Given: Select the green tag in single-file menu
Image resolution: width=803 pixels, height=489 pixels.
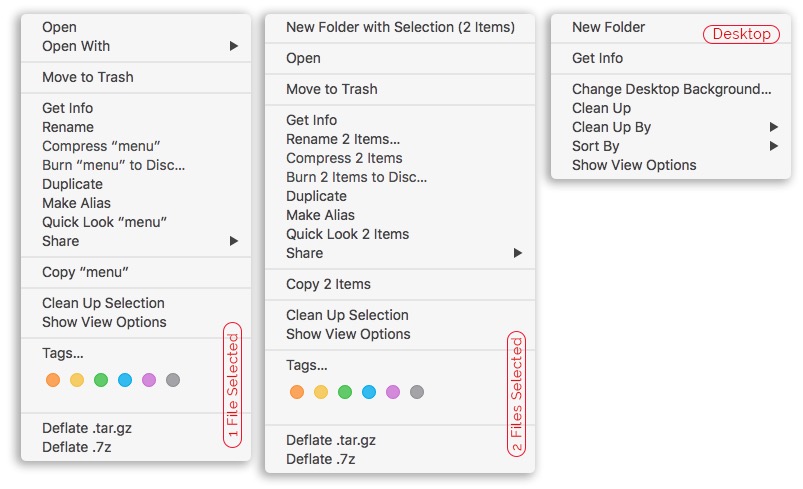Looking at the screenshot, I should tap(101, 380).
